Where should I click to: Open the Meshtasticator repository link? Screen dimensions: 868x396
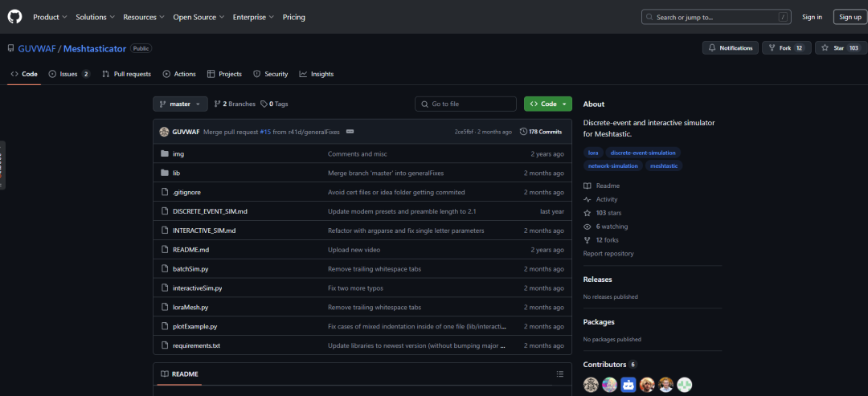coord(95,48)
